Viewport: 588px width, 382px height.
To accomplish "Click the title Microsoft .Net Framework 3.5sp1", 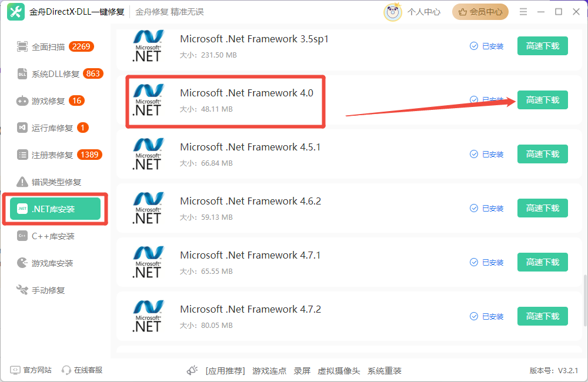I will [x=254, y=39].
